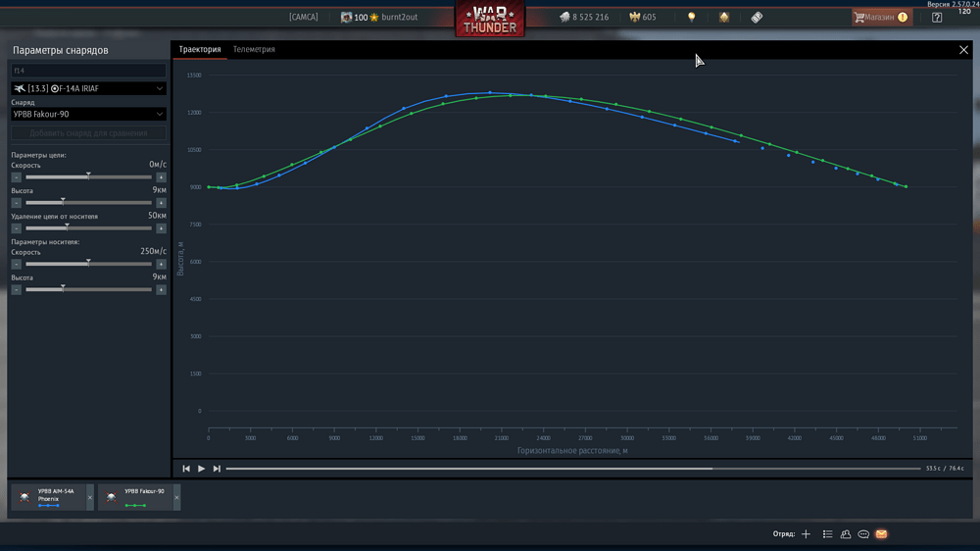Open player profile burnt2out
980x551 pixels.
click(378, 18)
